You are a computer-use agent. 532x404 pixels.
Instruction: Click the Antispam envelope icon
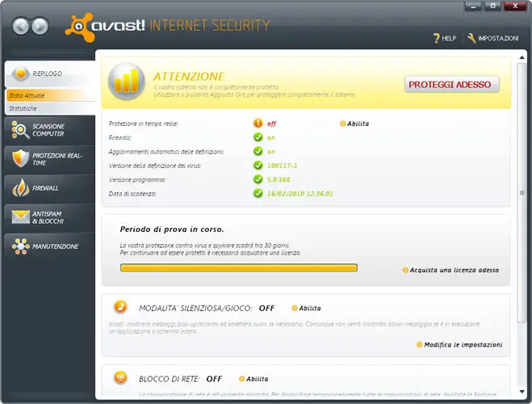click(21, 217)
